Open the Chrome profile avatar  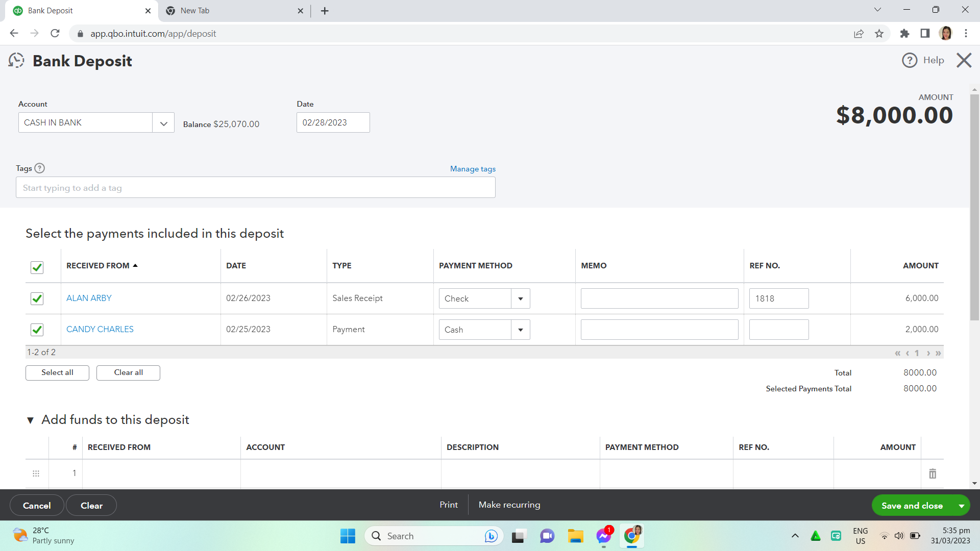(945, 33)
